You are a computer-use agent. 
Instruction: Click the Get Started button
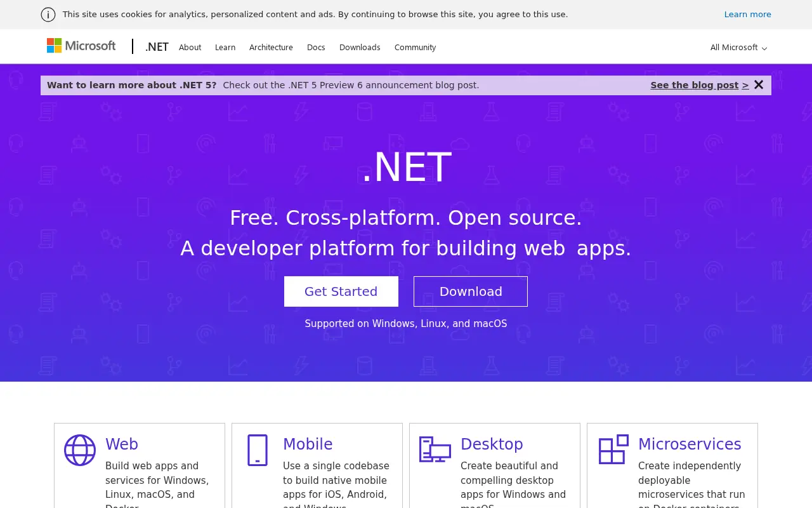[341, 291]
